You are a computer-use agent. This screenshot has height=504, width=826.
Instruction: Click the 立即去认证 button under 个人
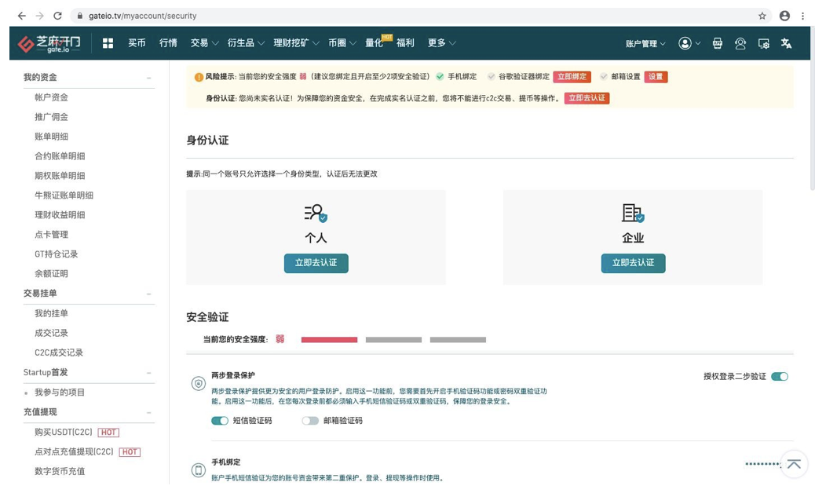coord(316,263)
